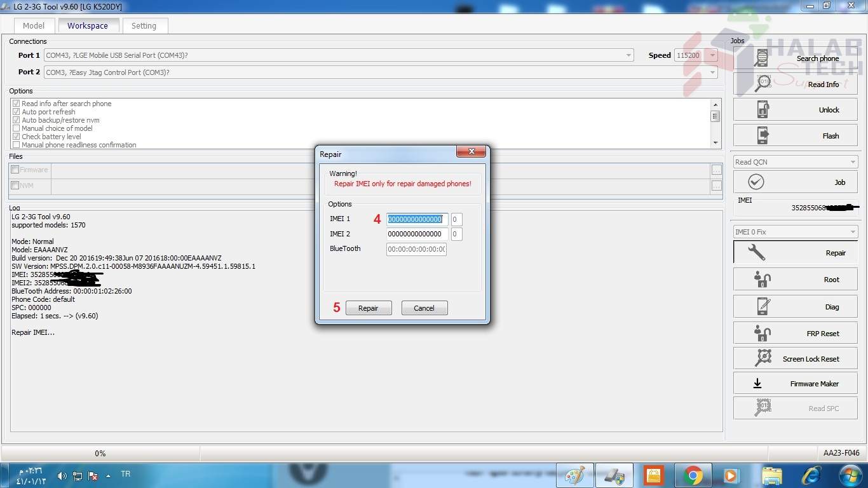Image resolution: width=868 pixels, height=488 pixels.
Task: Open Internet Explorer from the taskbar
Action: click(x=811, y=475)
